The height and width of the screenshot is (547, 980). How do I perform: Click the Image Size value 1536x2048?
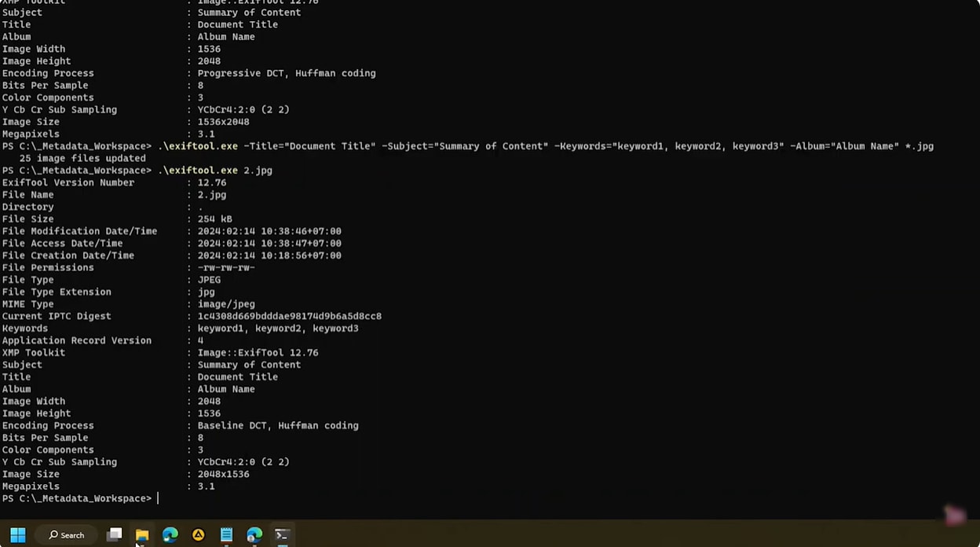coord(223,122)
